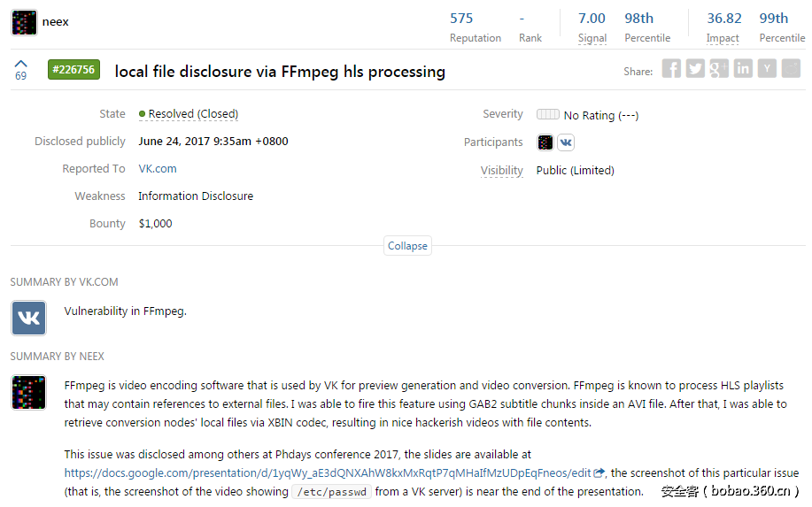Click the Signal score label

click(x=592, y=38)
